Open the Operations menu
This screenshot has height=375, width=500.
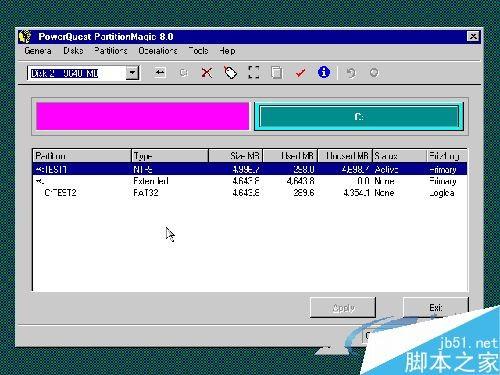coord(158,51)
